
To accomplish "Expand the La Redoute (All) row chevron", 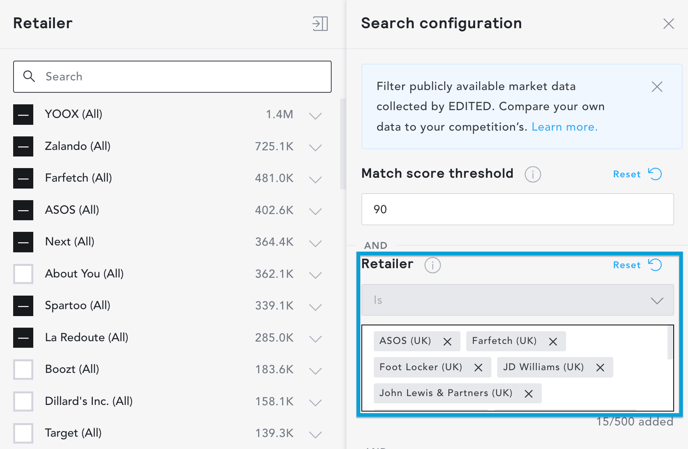I will tap(315, 339).
